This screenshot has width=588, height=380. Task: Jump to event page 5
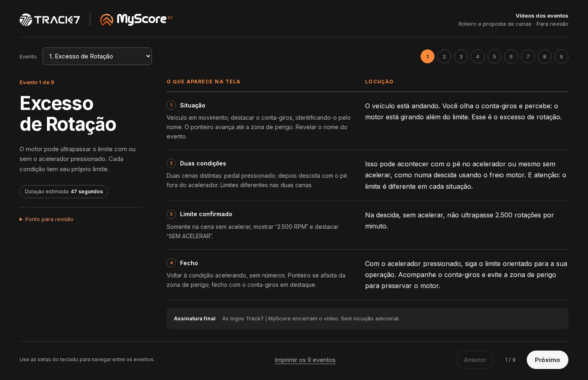pyautogui.click(x=494, y=56)
